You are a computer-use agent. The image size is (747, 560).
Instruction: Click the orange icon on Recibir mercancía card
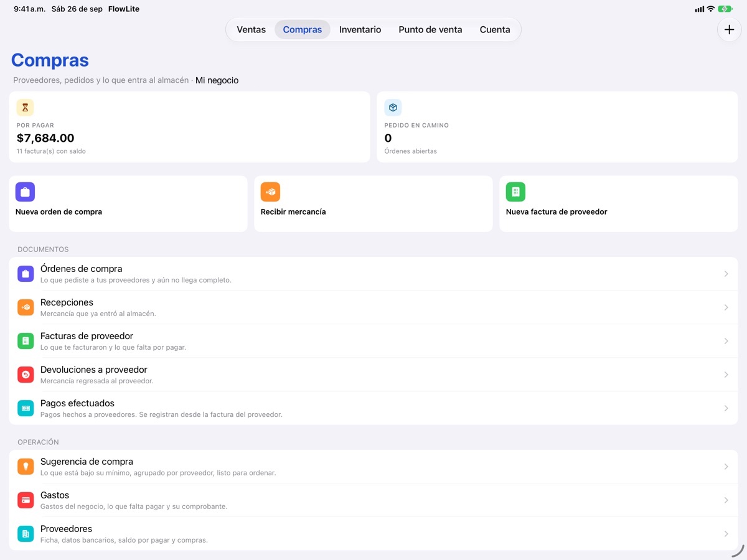point(270,192)
